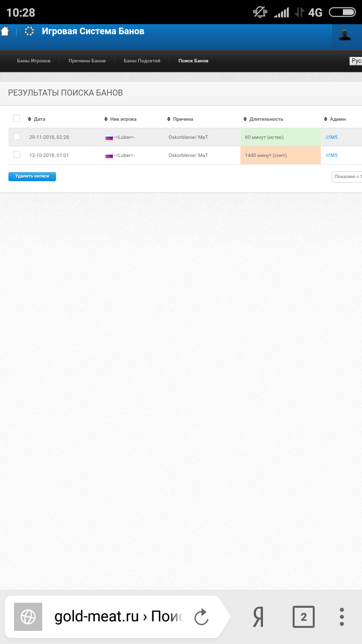This screenshot has width=362, height=644.
Task: Check the 29-11-2018 ban row checkbox
Action: tap(17, 136)
